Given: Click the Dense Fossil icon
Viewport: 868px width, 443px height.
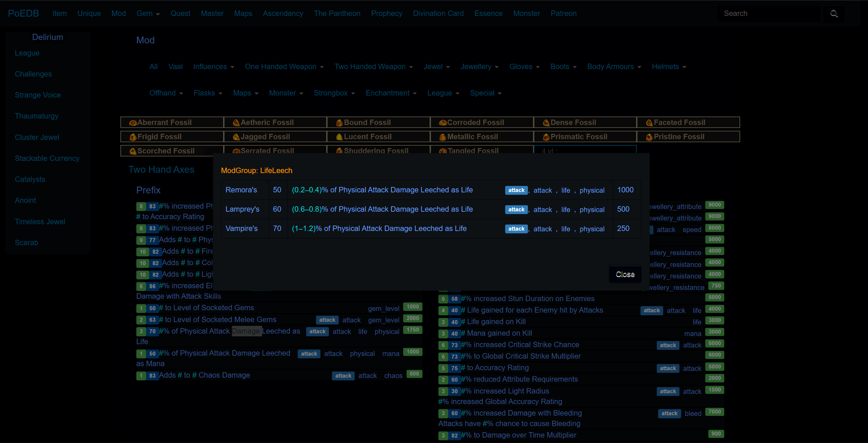Looking at the screenshot, I should [546, 123].
